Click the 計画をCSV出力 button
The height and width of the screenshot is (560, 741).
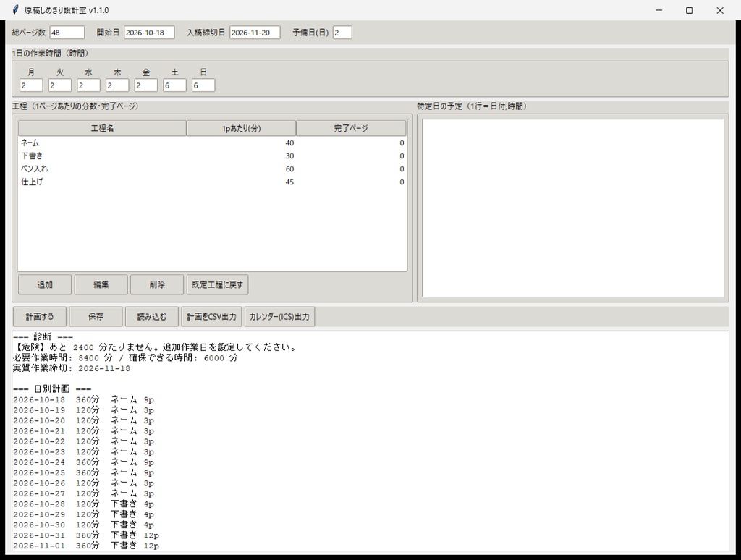pos(212,317)
